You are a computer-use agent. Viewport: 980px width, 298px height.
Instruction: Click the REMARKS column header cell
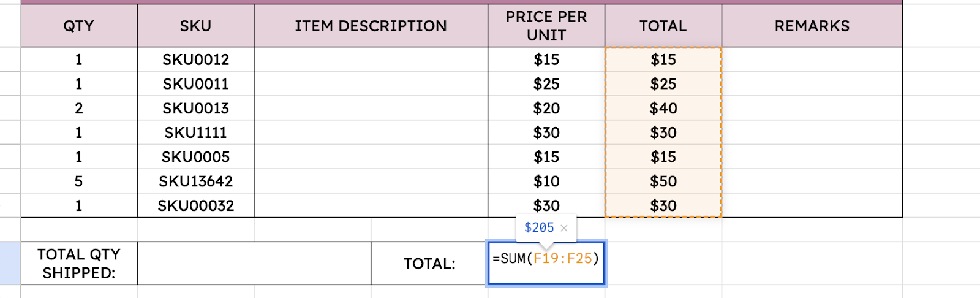tap(812, 26)
